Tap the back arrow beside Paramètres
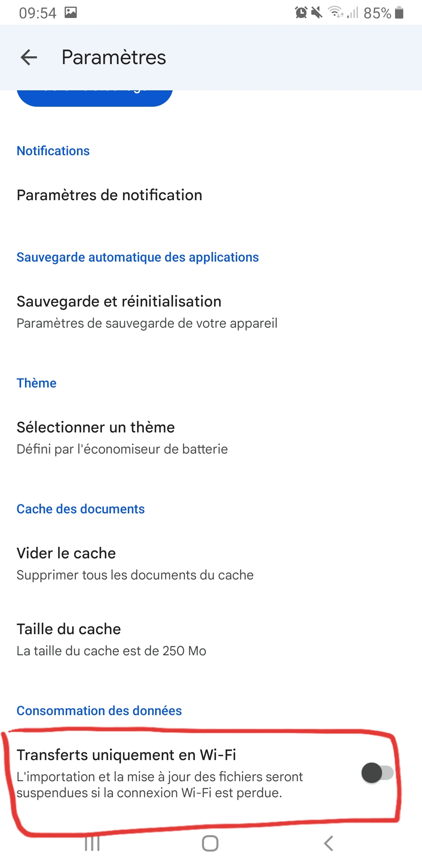The height and width of the screenshot is (868, 422). point(29,57)
